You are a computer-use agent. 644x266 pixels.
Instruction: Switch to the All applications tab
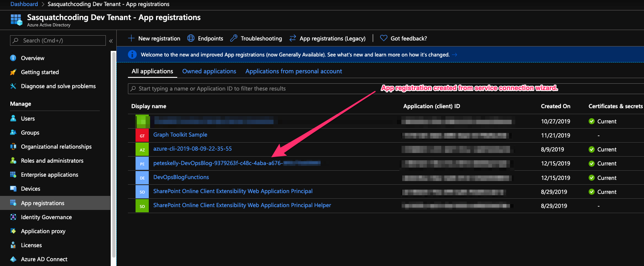tap(152, 71)
